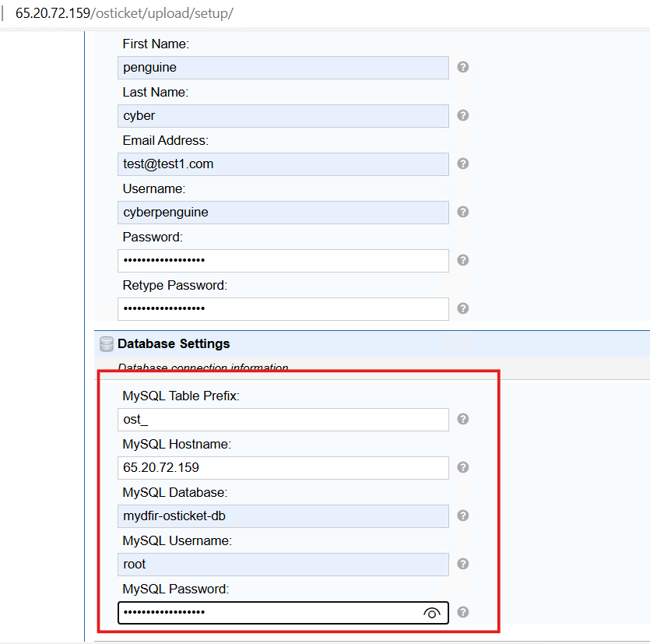
Task: Click the Email Address field with test@test1.com
Action: click(283, 164)
